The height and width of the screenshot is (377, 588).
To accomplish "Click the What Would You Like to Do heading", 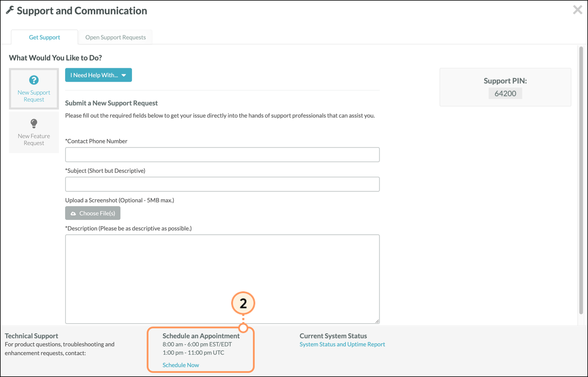I will 55,58.
